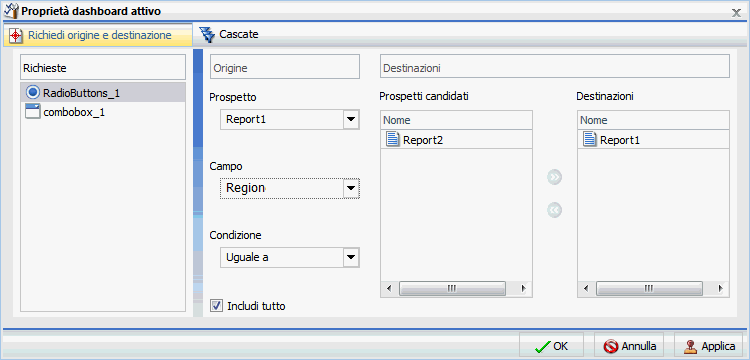Switch to the Cascate tab
750x360 pixels.
pyautogui.click(x=230, y=34)
